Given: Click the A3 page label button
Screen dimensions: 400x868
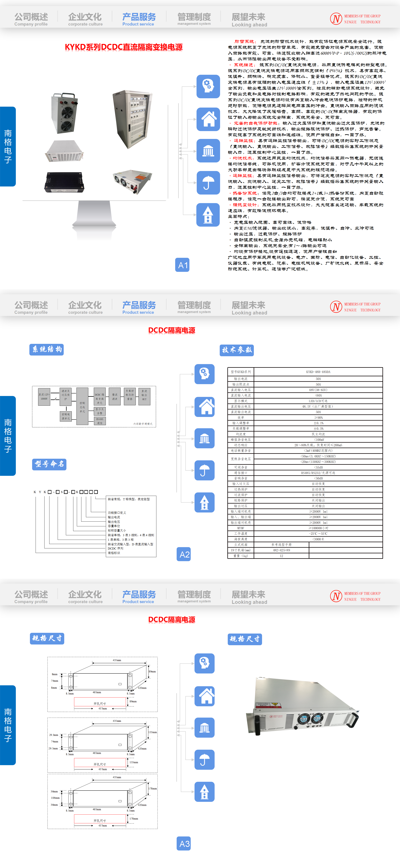Looking at the screenshot, I should click(184, 843).
